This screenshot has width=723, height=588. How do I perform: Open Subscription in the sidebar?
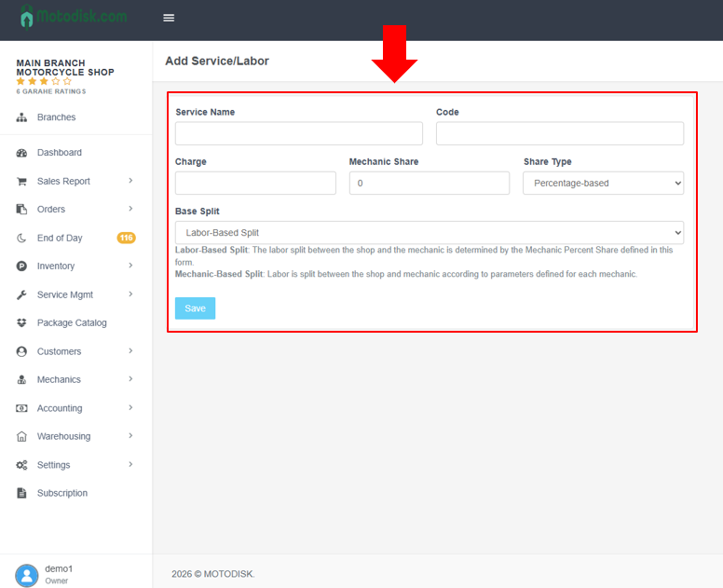62,493
